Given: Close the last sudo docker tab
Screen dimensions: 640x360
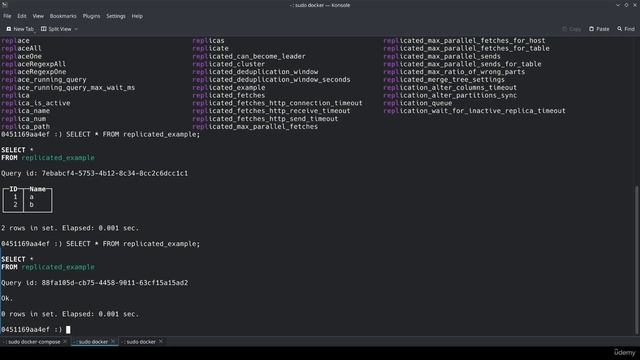Looking at the screenshot, I should pos(161,342).
